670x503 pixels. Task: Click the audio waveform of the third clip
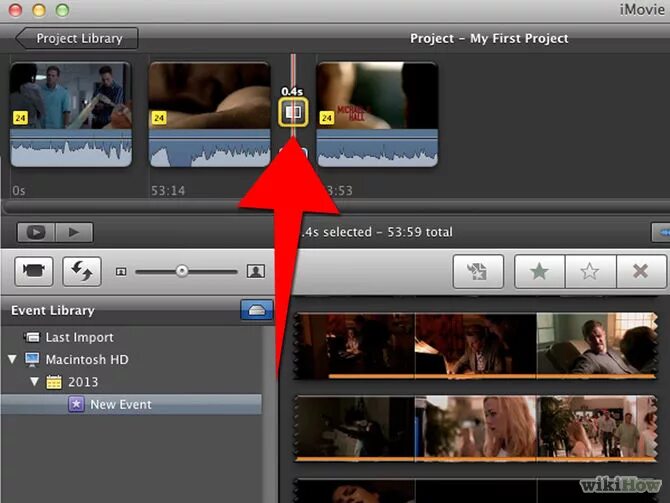(377, 148)
